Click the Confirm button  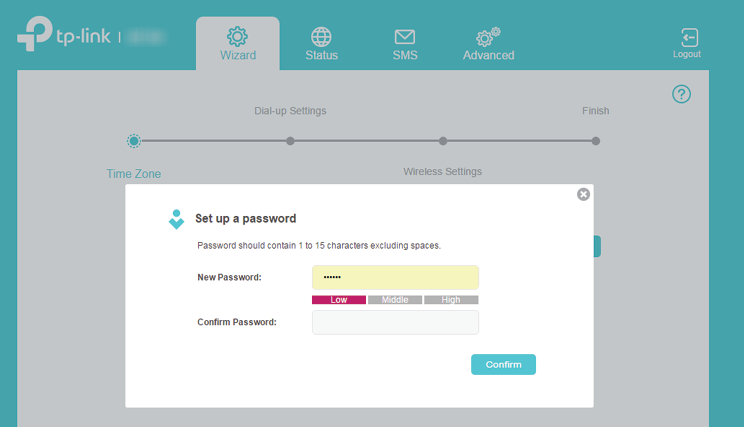pos(503,364)
